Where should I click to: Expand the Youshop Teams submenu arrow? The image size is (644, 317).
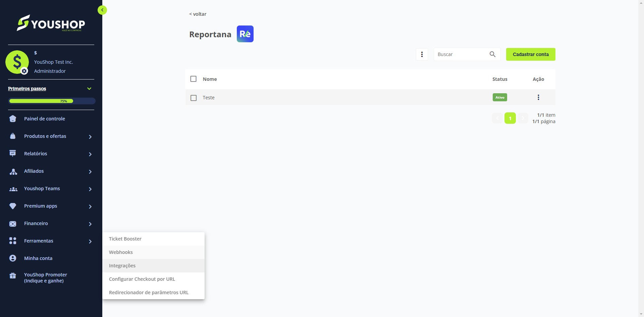point(90,189)
